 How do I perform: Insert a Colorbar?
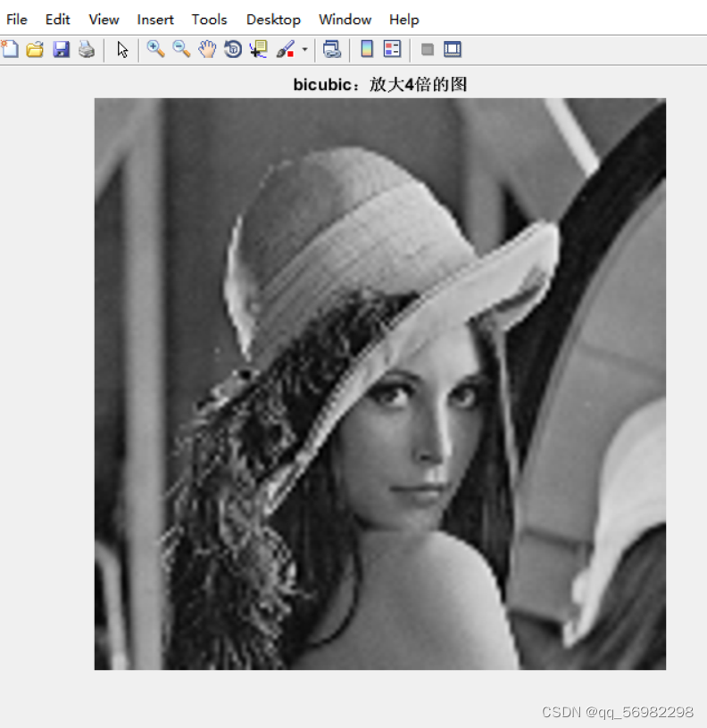click(367, 49)
